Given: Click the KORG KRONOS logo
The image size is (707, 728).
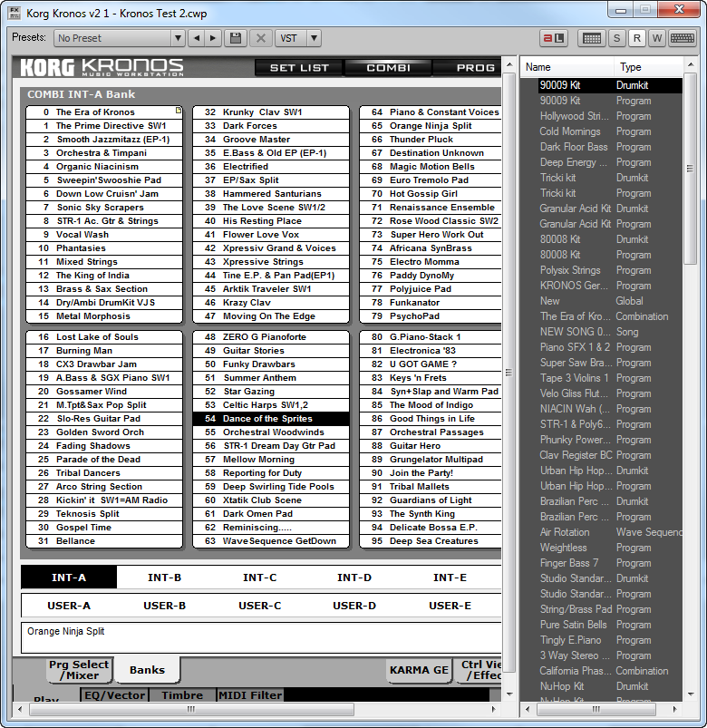Looking at the screenshot, I should click(102, 67).
